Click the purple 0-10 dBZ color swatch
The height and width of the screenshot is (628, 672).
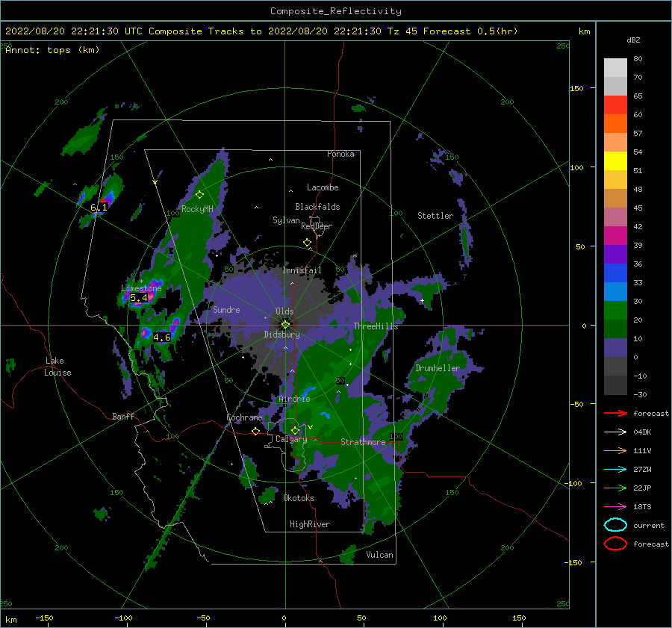click(x=615, y=348)
